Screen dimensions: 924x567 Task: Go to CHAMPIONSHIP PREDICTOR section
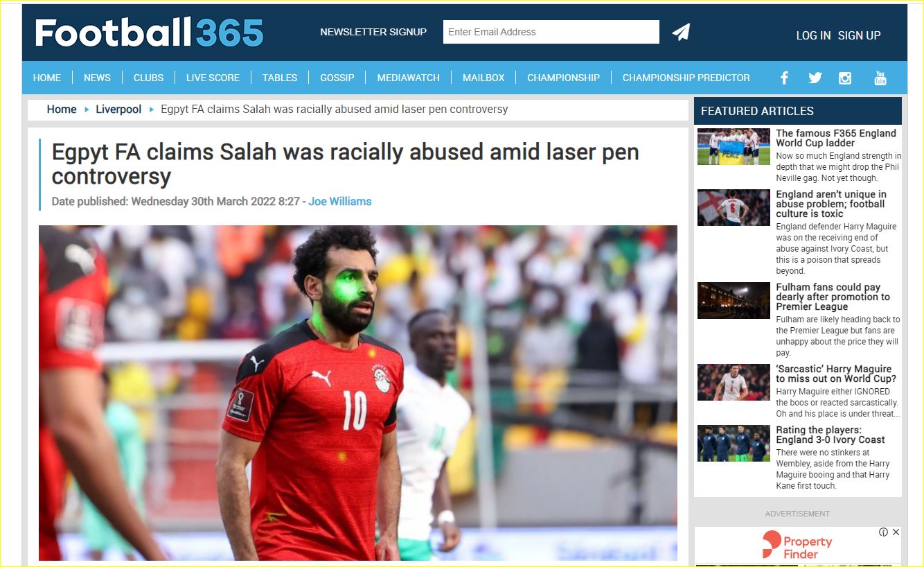click(x=686, y=78)
